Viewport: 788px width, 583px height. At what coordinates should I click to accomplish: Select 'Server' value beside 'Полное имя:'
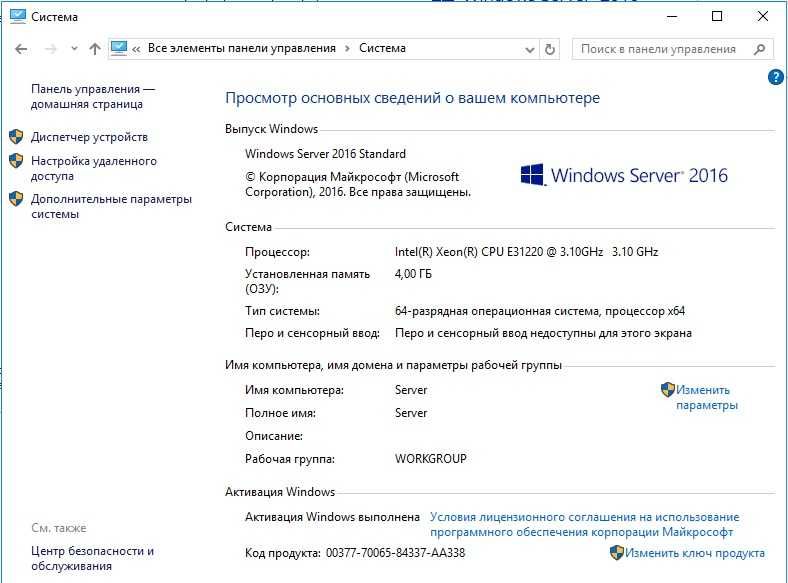click(x=411, y=413)
